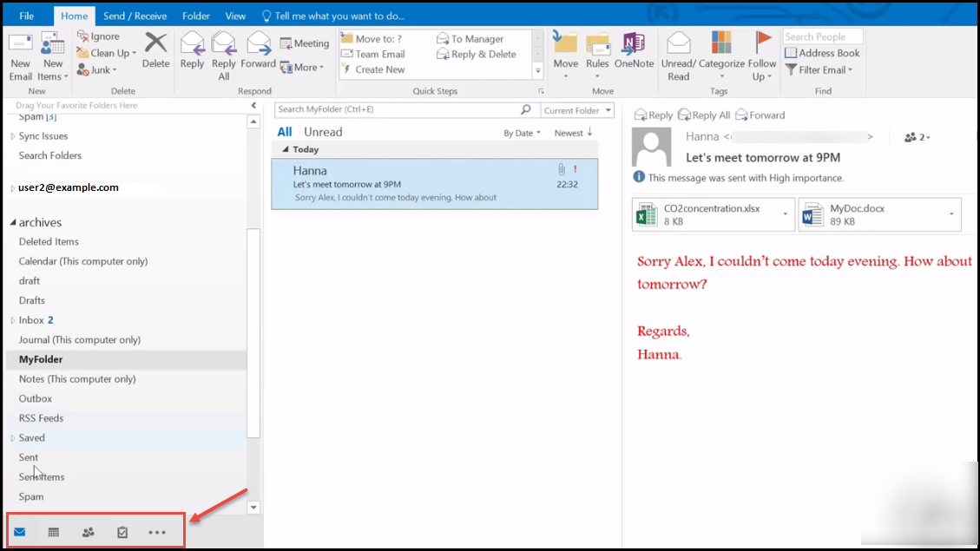The image size is (980, 551).
Task: Collapse the archives folder tree
Action: [x=12, y=222]
